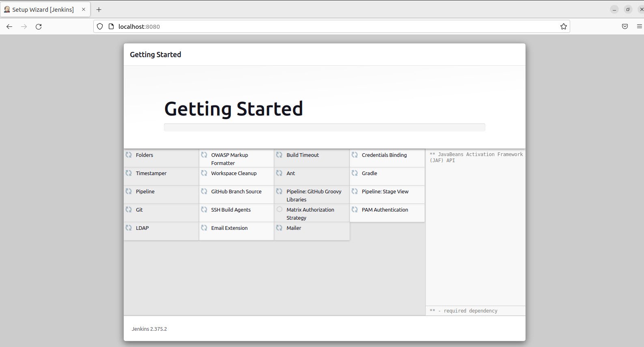Screen dimensions: 644x347
Task: Click the spinner icon beside Gradle
Action: 355,173
